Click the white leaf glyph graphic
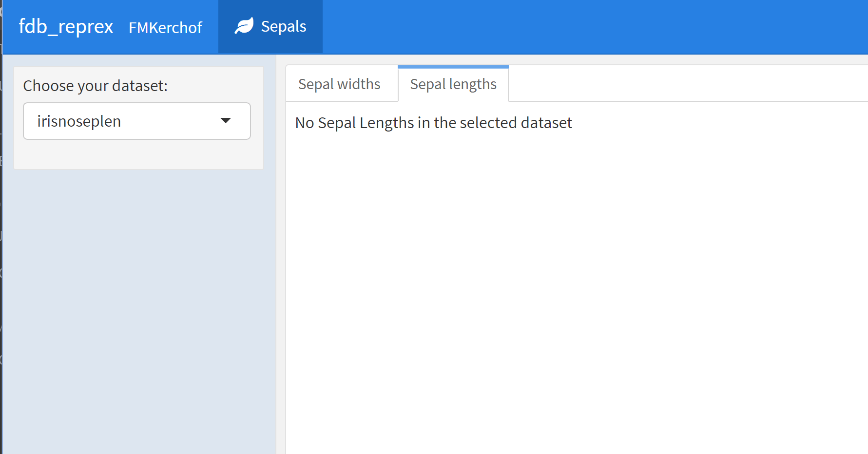 pyautogui.click(x=244, y=24)
